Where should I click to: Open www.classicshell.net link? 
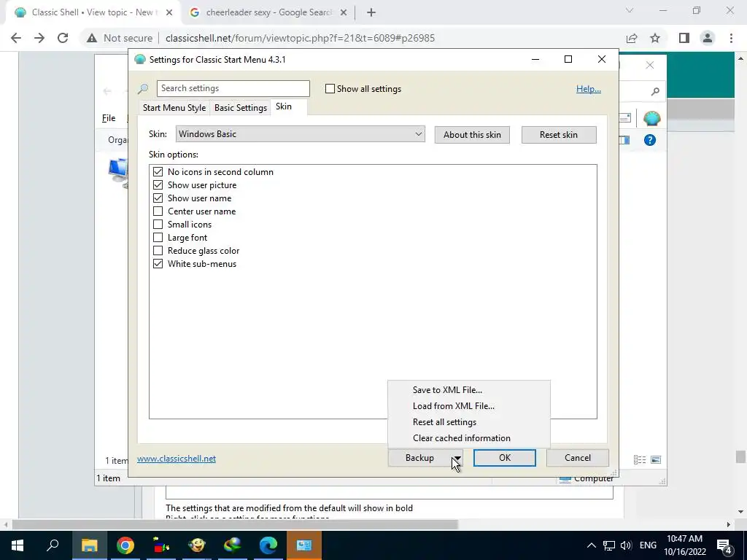tap(177, 459)
